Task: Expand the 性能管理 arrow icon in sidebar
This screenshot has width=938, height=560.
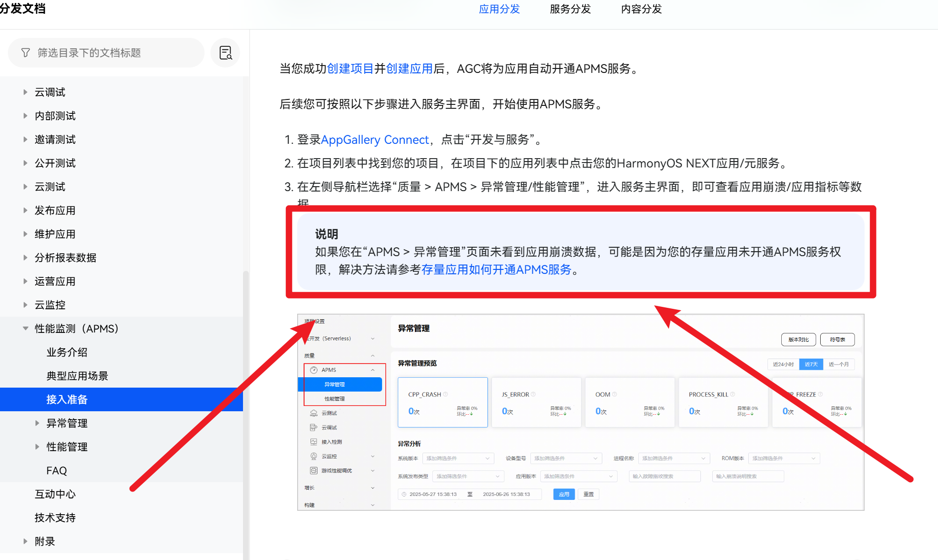Action: point(37,447)
